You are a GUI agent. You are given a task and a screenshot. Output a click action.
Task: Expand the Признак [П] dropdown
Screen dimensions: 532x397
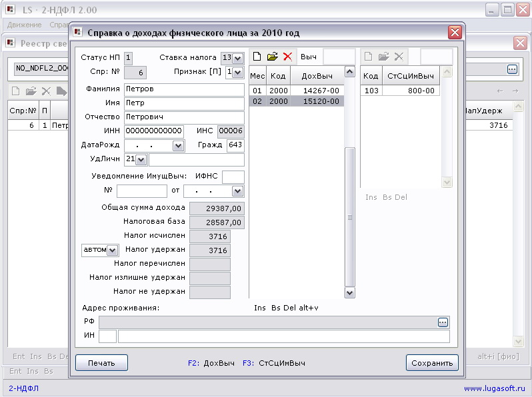[238, 72]
